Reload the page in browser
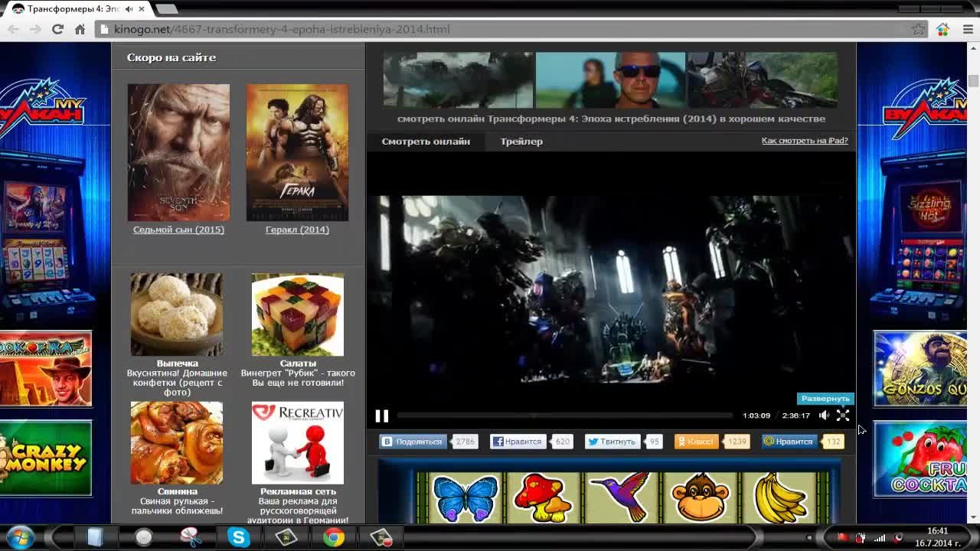Viewport: 980px width, 551px height. pyautogui.click(x=57, y=29)
